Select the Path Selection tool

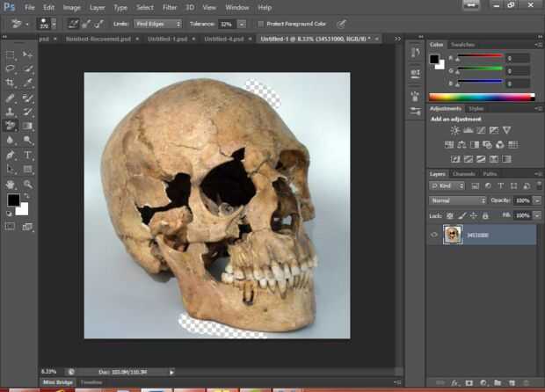coord(10,170)
